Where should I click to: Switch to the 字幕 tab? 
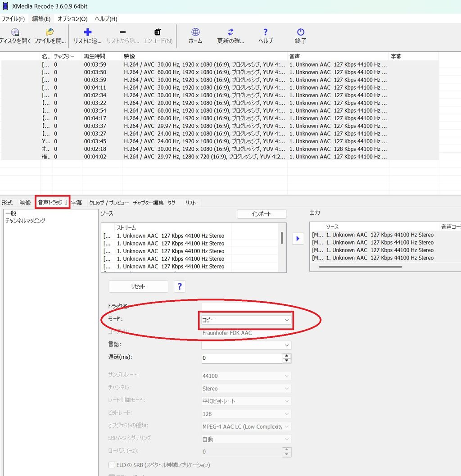click(x=77, y=203)
